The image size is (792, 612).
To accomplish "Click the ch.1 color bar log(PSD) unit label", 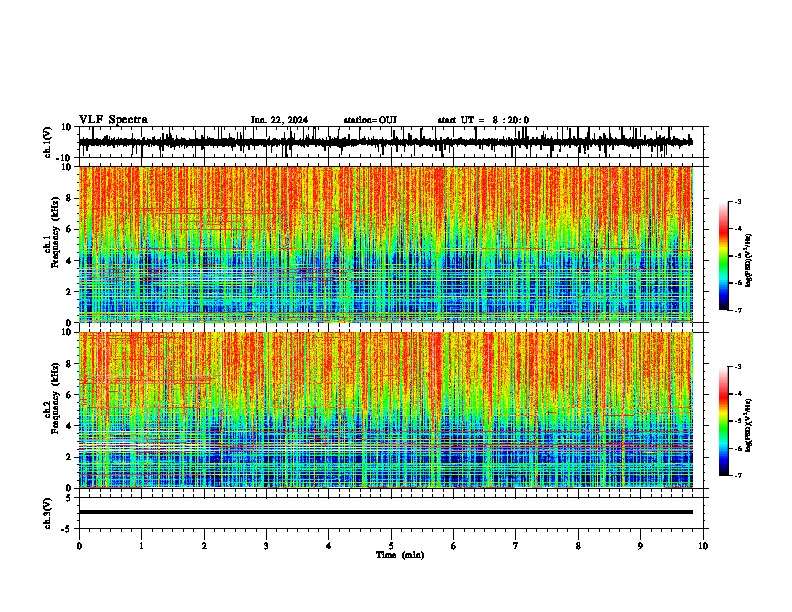I will click(749, 260).
